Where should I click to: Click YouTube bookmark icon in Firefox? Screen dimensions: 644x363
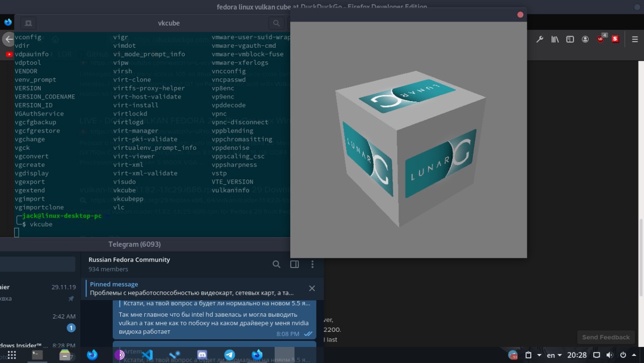click(9, 54)
